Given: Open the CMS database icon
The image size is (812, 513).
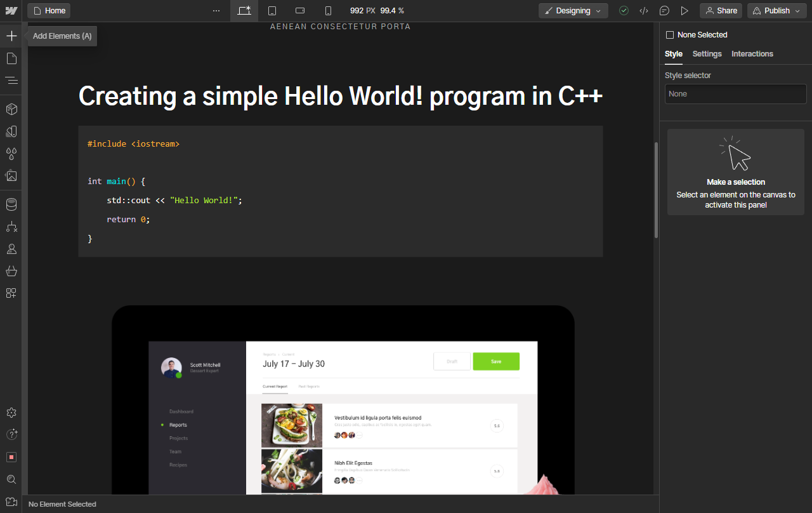Looking at the screenshot, I should [x=11, y=204].
